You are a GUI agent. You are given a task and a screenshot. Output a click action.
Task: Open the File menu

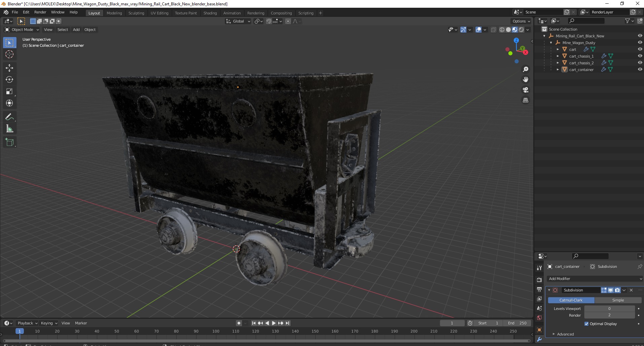pos(15,12)
